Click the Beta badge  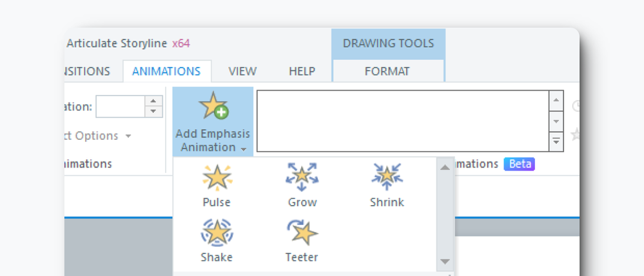[x=520, y=164]
